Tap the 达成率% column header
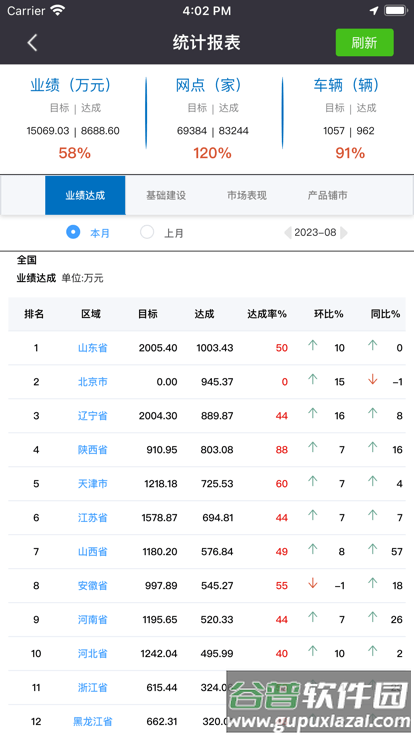The image size is (414, 736). [x=267, y=314]
